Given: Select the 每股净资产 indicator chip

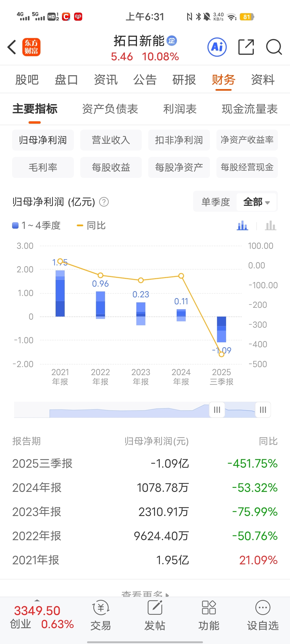Looking at the screenshot, I should point(179,167).
